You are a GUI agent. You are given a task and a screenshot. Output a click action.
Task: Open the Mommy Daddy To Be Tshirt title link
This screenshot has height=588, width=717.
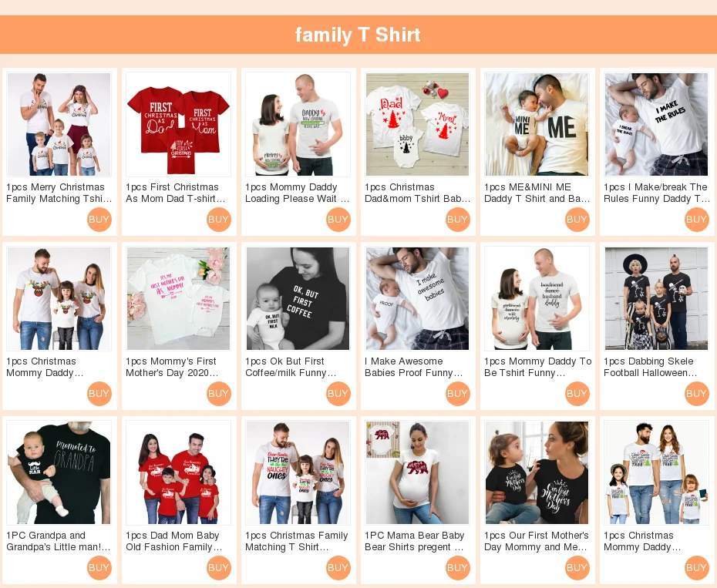click(538, 367)
